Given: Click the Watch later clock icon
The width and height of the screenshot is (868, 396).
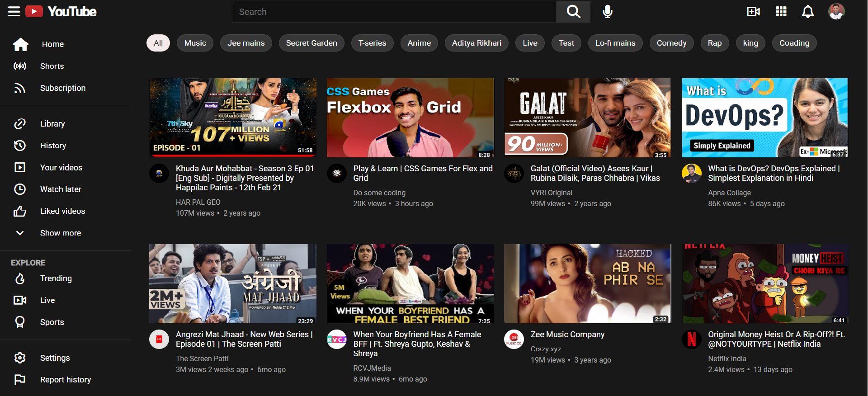Looking at the screenshot, I should click(x=20, y=189).
